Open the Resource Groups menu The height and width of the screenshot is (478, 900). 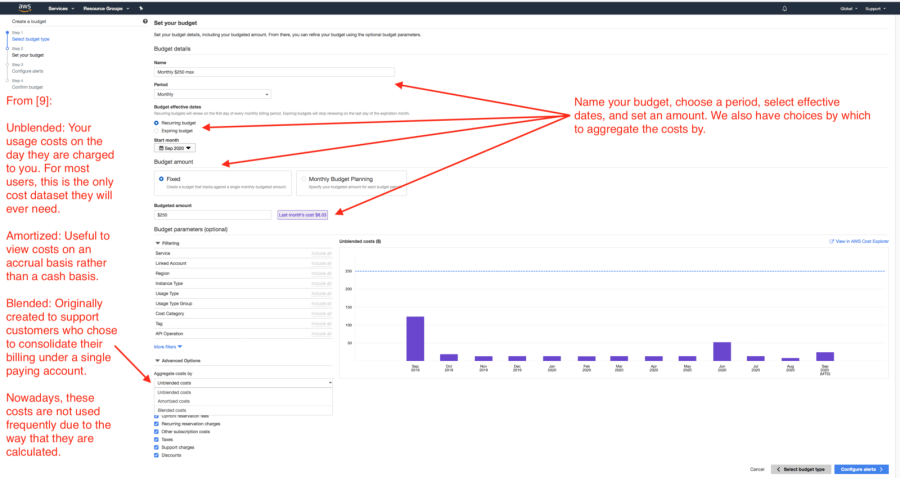click(106, 9)
